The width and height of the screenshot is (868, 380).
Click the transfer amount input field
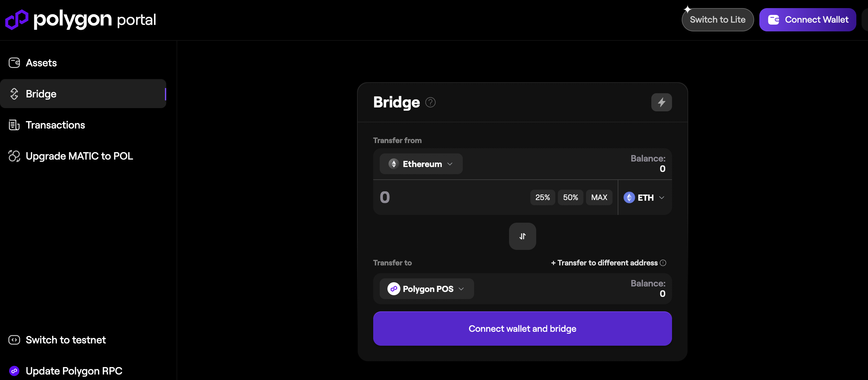tap(451, 197)
